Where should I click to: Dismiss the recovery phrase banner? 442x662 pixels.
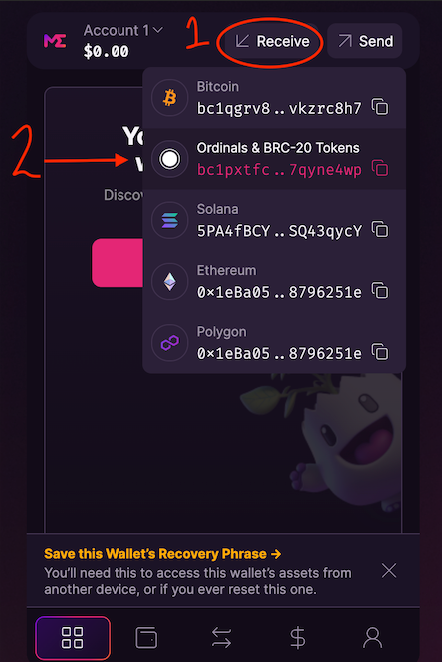click(x=389, y=570)
